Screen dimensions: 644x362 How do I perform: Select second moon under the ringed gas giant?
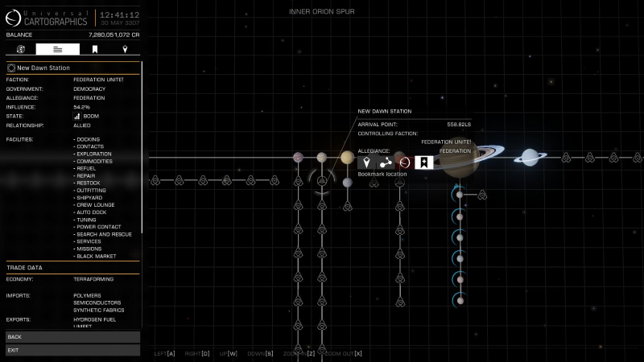tap(460, 216)
